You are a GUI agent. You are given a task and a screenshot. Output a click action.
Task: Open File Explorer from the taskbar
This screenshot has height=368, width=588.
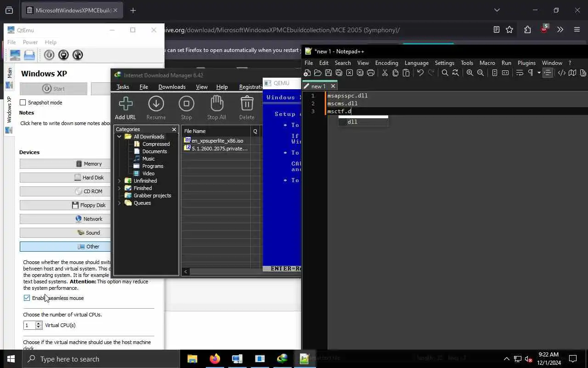pyautogui.click(x=192, y=359)
